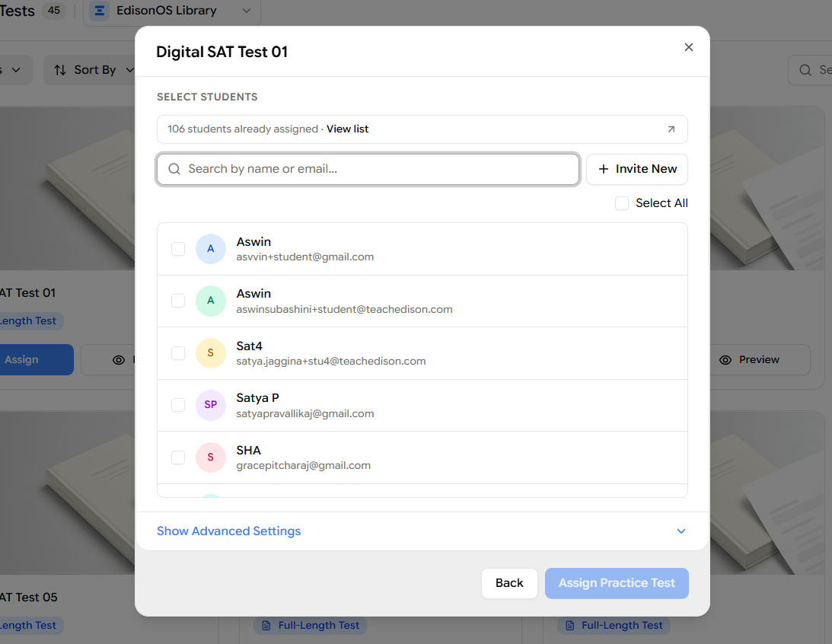Click the magnifier icon in student search
The image size is (832, 644).
tap(174, 169)
